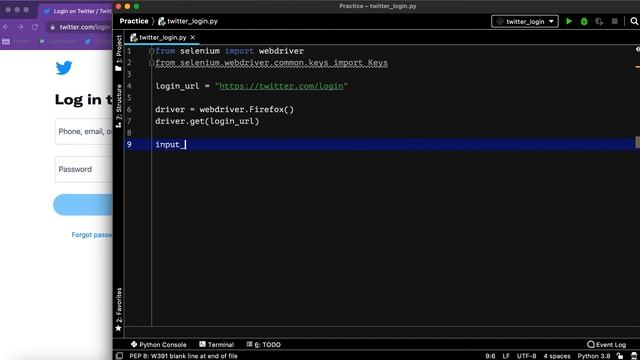Place cursor on the driver.get(login_url) line
The width and height of the screenshot is (640, 360).
pyautogui.click(x=207, y=121)
